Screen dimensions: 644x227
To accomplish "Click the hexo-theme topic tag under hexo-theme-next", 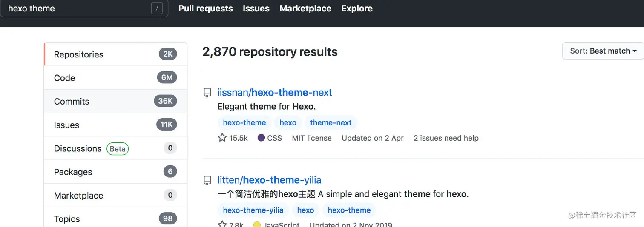I will [244, 122].
